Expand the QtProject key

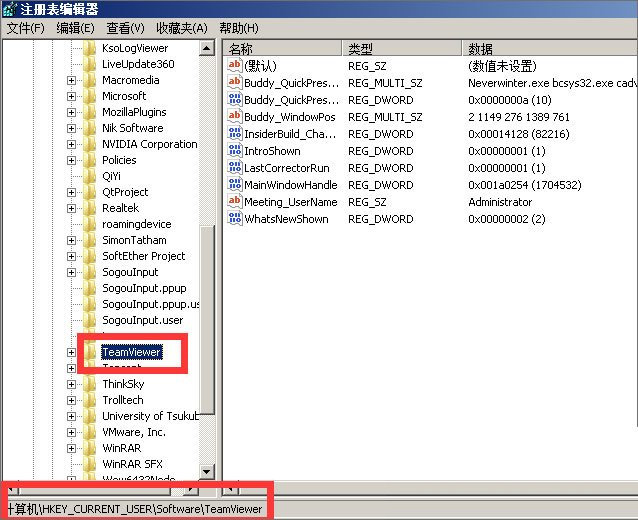(x=71, y=192)
